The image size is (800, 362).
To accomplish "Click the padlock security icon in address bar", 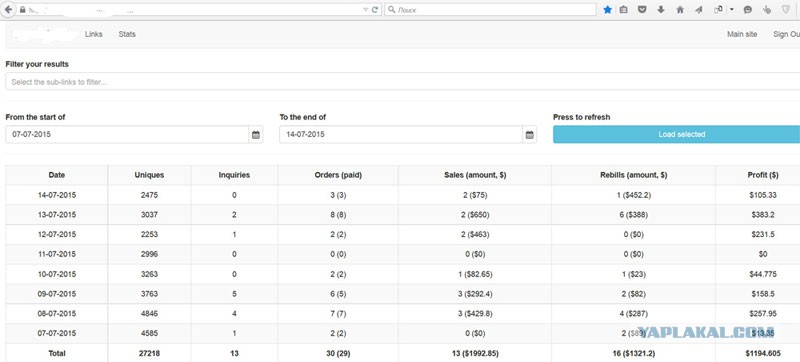I will [x=22, y=10].
